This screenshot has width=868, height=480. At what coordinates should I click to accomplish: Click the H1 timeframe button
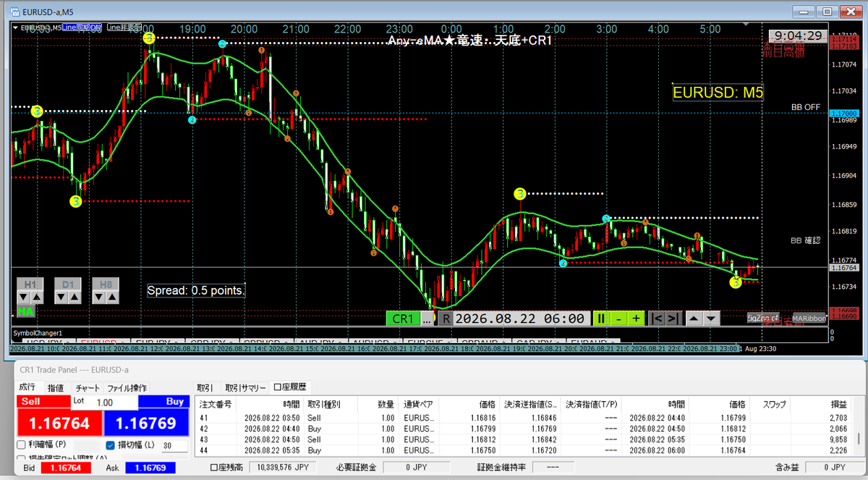30,285
